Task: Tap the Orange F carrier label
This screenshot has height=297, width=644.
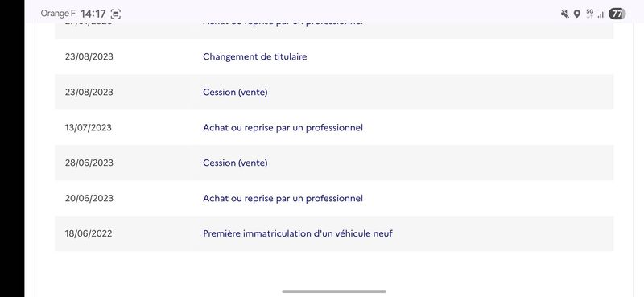Action: (58, 14)
